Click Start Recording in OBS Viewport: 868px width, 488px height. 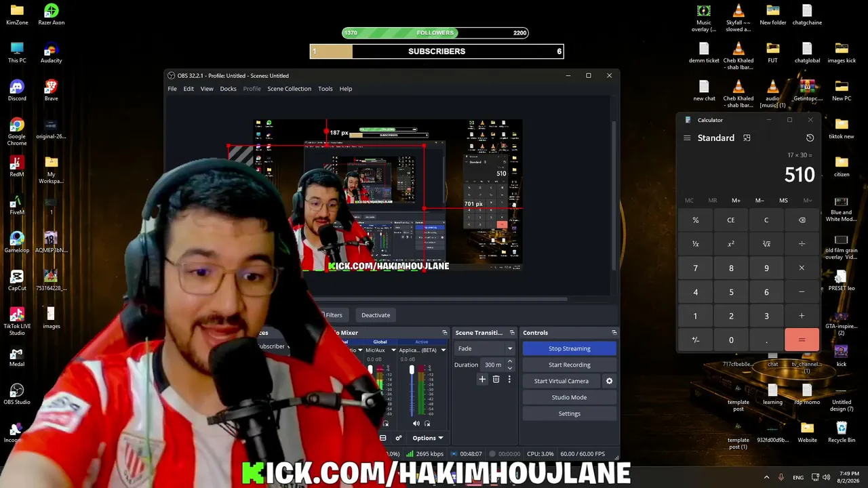tap(569, 365)
